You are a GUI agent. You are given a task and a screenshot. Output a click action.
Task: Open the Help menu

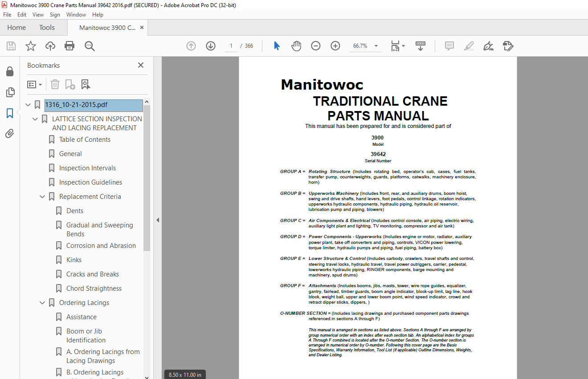point(98,15)
